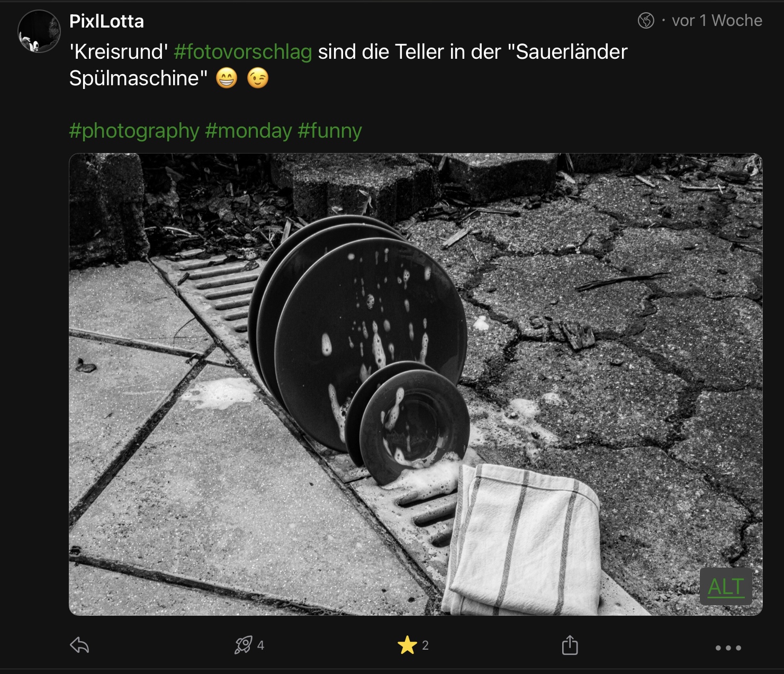Screen dimensions: 784x674
Task: Click the 'vor 1 Woche' timestamp
Action: click(x=717, y=21)
